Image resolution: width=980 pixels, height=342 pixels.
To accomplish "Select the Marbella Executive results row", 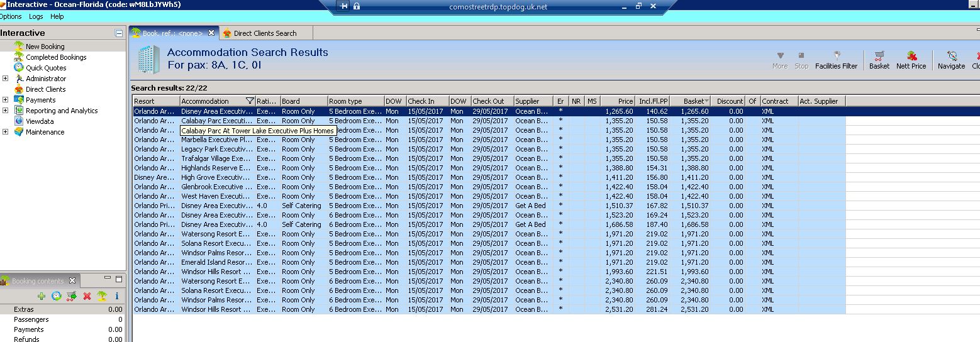I will (216, 140).
